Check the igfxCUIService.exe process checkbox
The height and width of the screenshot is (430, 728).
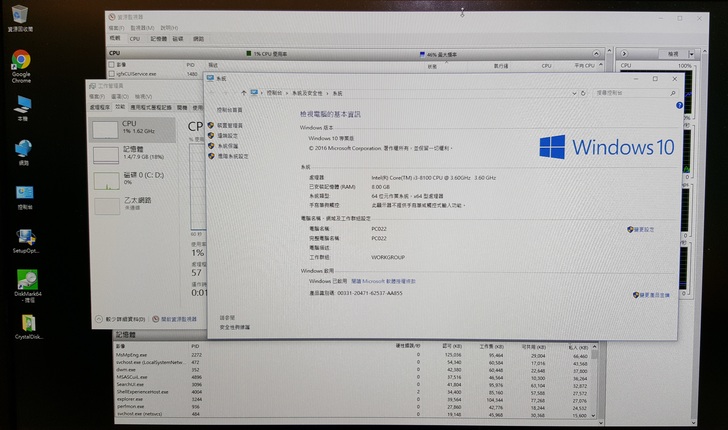pyautogui.click(x=111, y=73)
